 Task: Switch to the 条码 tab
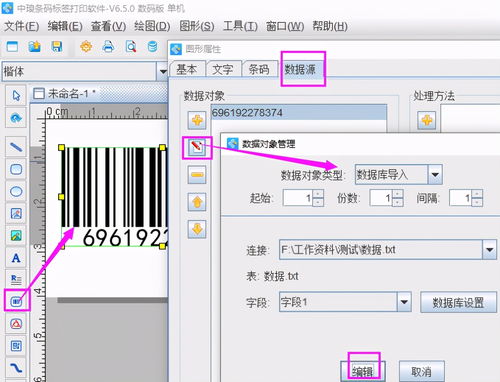(259, 69)
